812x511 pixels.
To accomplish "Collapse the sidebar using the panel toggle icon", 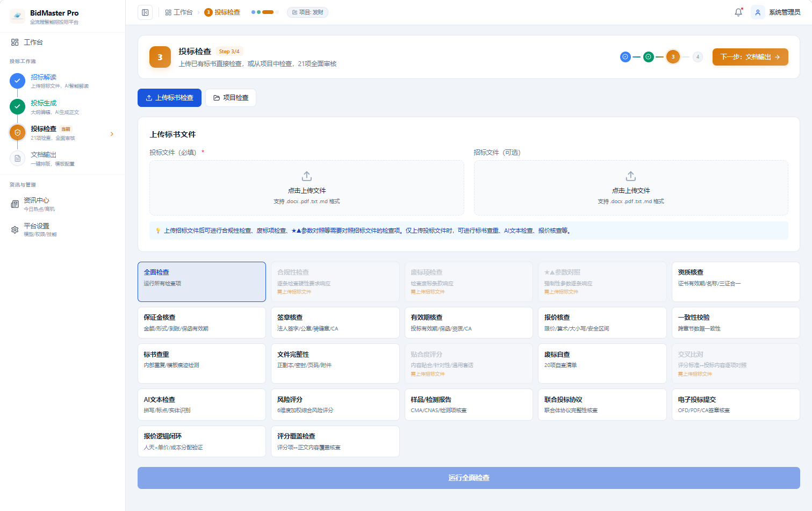I will pyautogui.click(x=145, y=12).
